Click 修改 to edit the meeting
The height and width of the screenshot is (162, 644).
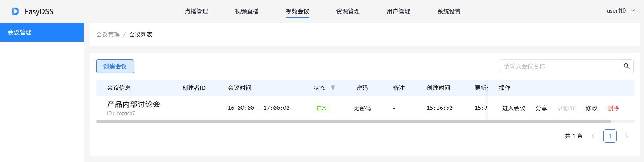tap(591, 108)
